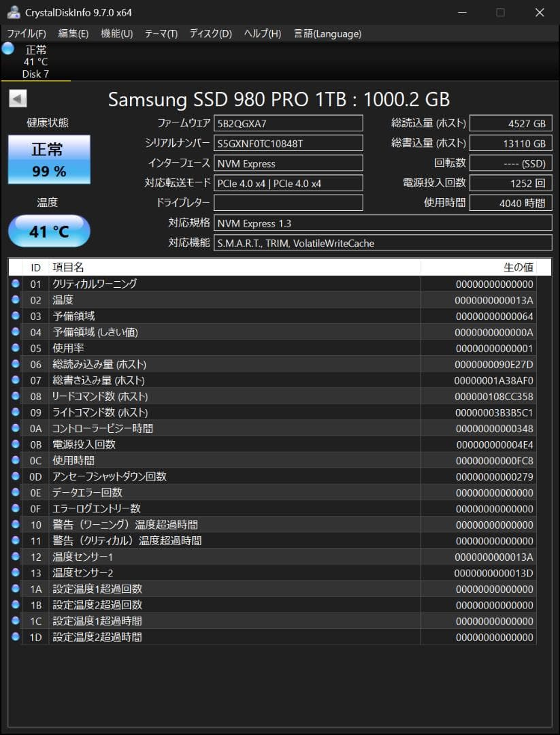Viewport: 560px width, 735px height.
Task: Click status orb for 予備領域 ID 03 row
Action: (16, 316)
